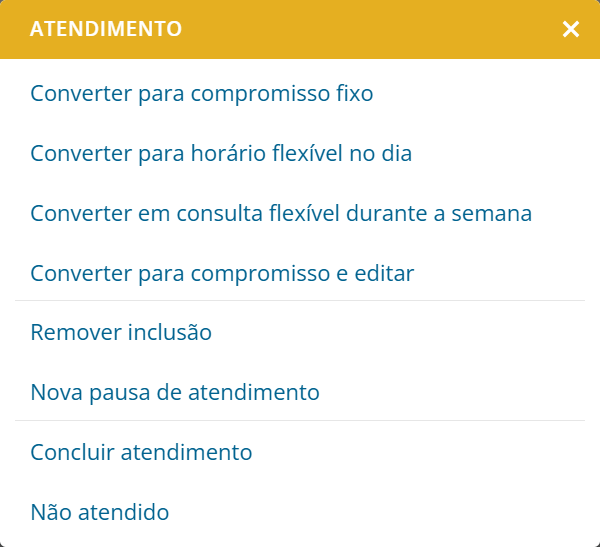Select Converter para compromisso fixo
The width and height of the screenshot is (600, 547).
[x=201, y=94]
